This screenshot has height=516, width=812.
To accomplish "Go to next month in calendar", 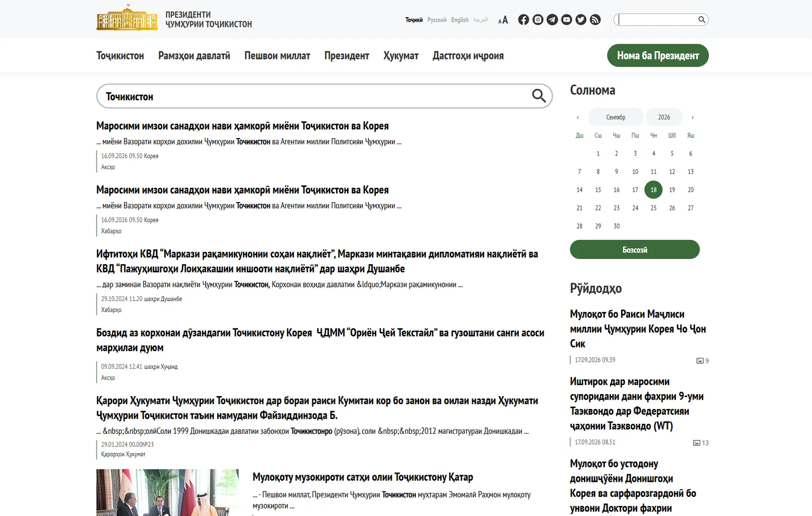I will click(x=693, y=117).
